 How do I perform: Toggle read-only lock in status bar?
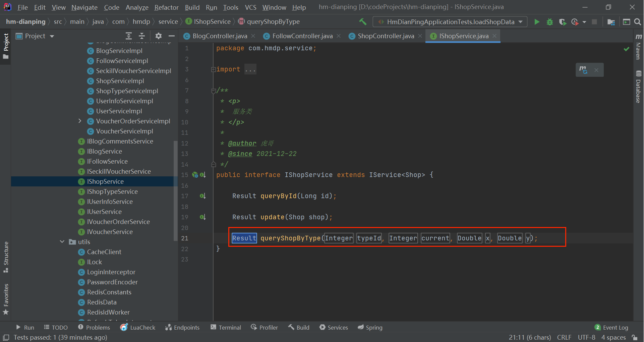(x=635, y=337)
